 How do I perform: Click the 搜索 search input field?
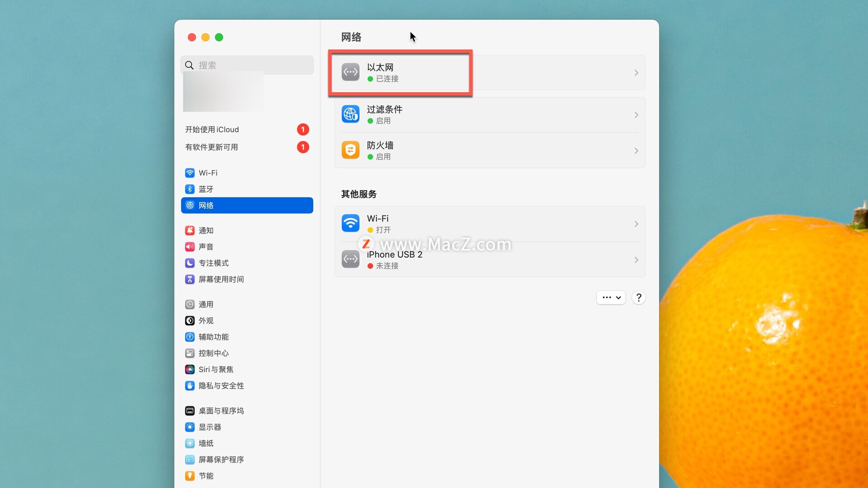pyautogui.click(x=247, y=66)
